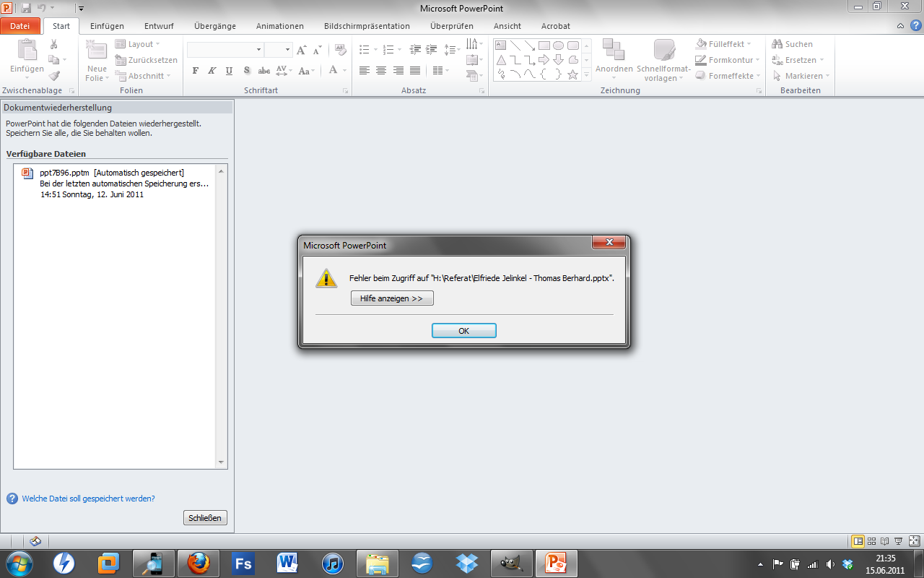Click the underline U formatting icon
Viewport: 924px width, 578px height.
[230, 71]
